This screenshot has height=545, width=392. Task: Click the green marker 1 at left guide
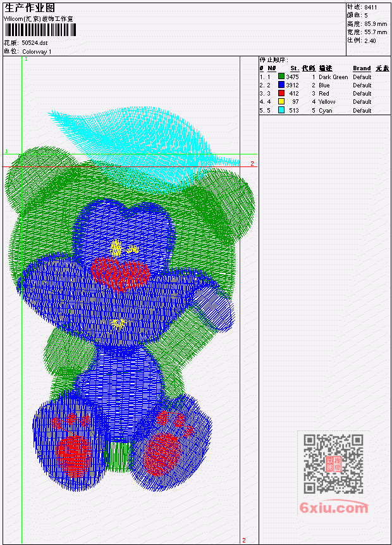6,151
